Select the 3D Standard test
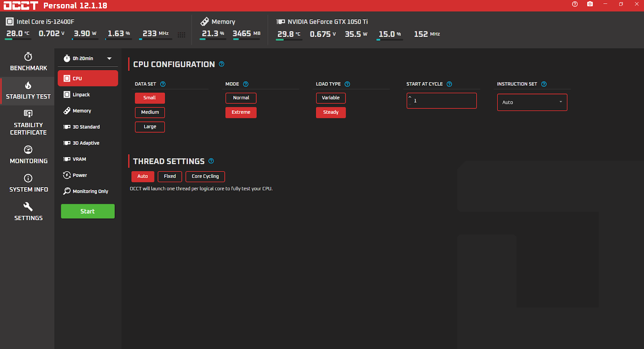The width and height of the screenshot is (644, 349). point(88,127)
